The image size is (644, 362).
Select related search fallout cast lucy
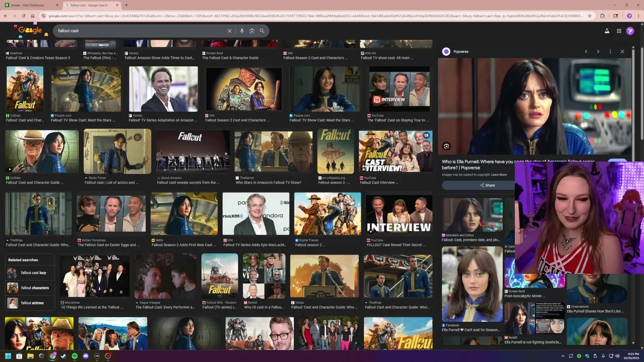30,273
